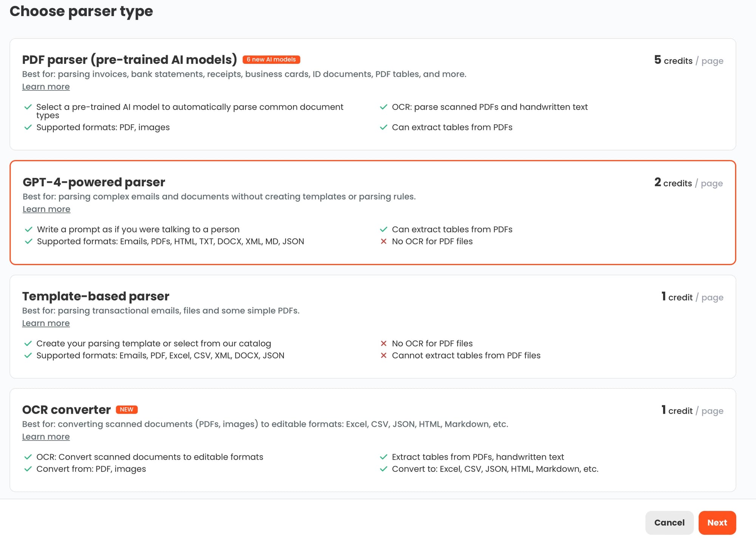Click checkmark beside 'Write a prompt' feature
The height and width of the screenshot is (544, 756).
click(28, 229)
